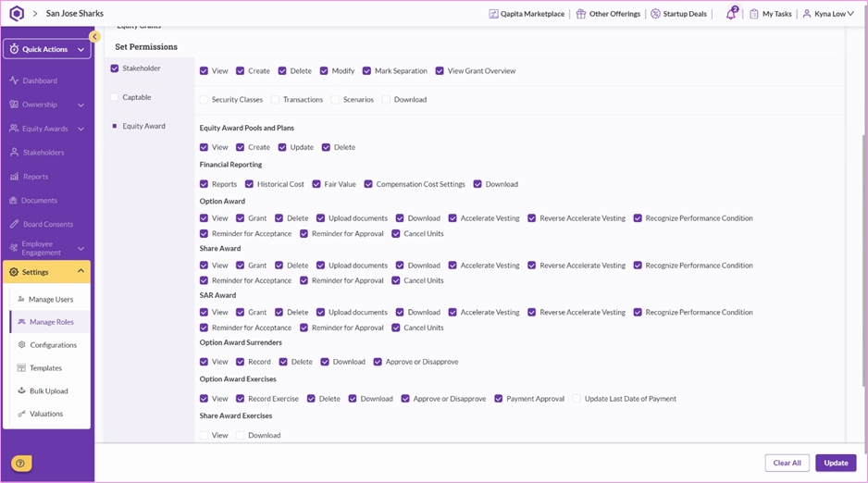Click the Configurations gear icon
The width and height of the screenshot is (868, 483).
point(21,345)
